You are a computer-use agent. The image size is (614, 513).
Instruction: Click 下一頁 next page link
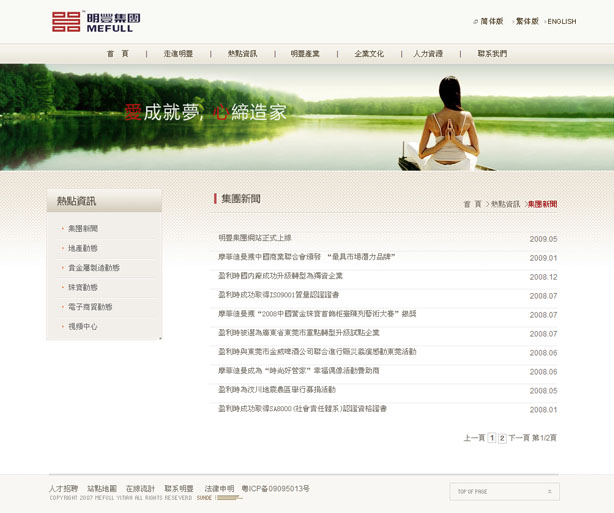[x=519, y=438]
